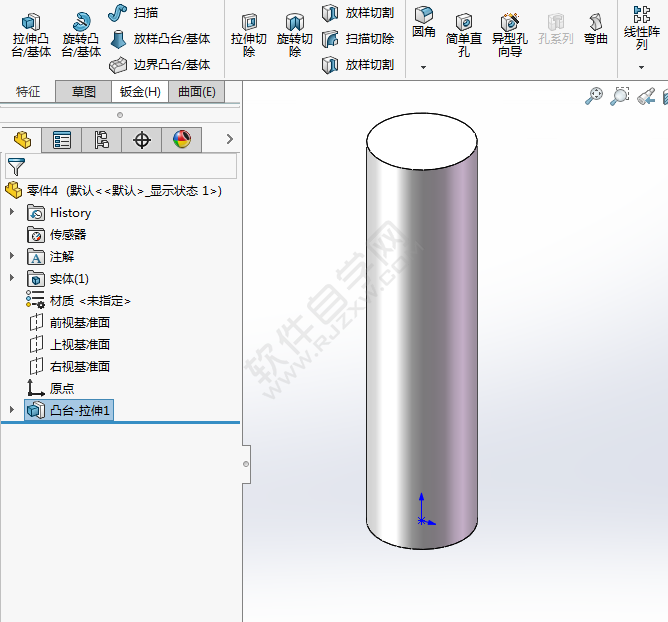The height and width of the screenshot is (622, 668).
Task: Expand the 凸台-拉伸1 feature
Action: (12, 409)
